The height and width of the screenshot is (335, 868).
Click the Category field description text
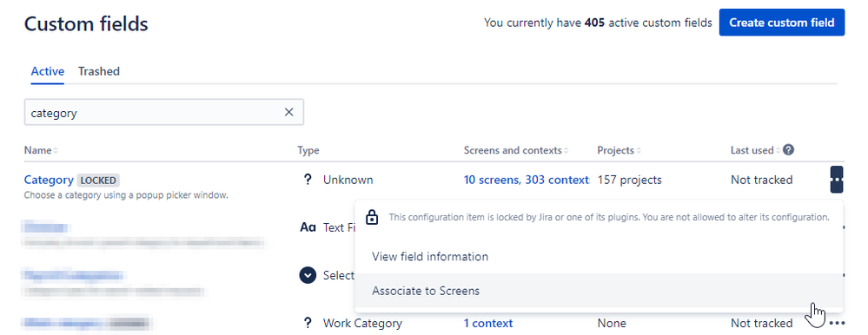click(x=126, y=195)
